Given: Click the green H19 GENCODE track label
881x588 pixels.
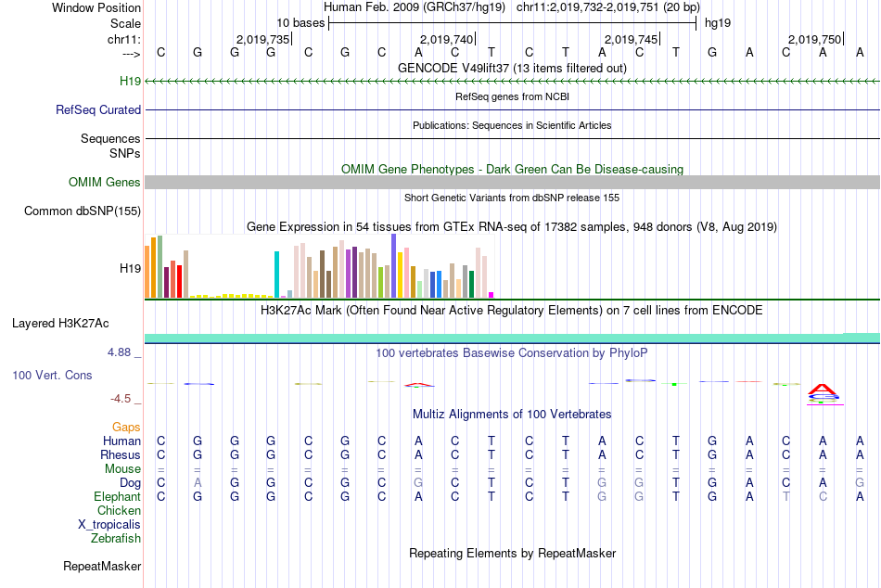Looking at the screenshot, I should point(131,81).
